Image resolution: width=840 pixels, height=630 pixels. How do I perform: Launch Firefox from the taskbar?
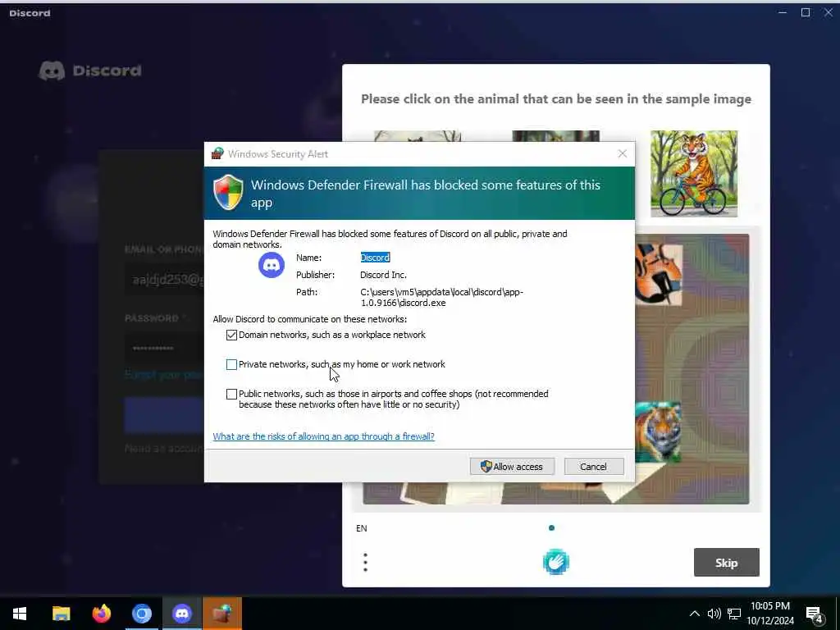click(x=101, y=614)
